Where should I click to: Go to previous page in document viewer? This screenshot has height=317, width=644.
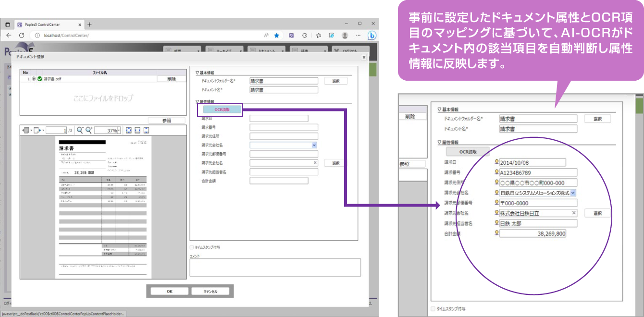pyautogui.click(x=26, y=130)
